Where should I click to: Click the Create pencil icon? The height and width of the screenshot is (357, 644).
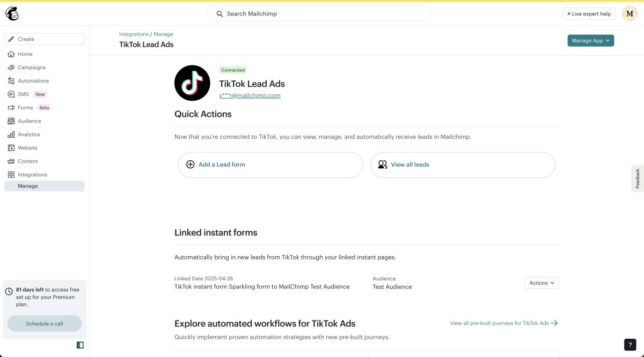point(11,39)
